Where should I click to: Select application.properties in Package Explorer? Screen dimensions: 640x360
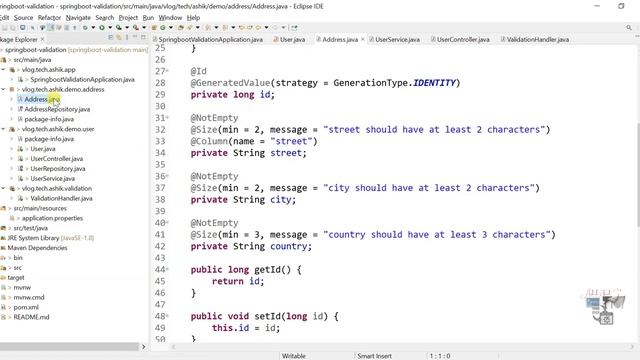click(x=52, y=218)
